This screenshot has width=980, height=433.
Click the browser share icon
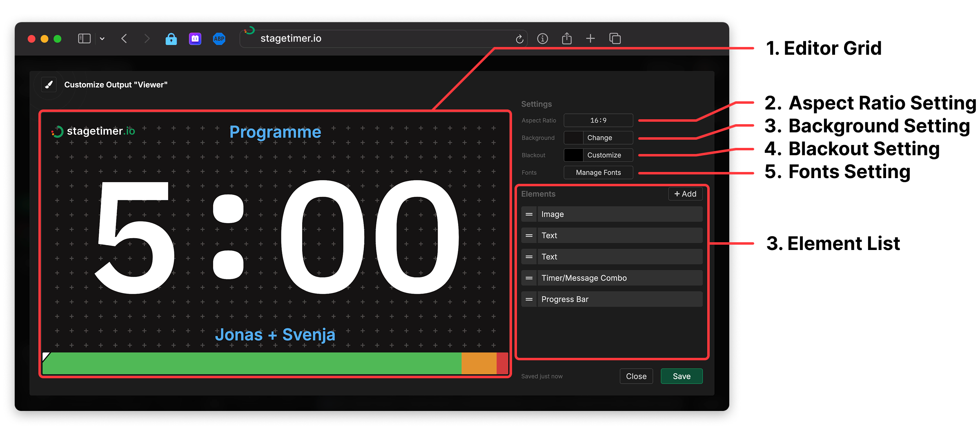pyautogui.click(x=567, y=38)
